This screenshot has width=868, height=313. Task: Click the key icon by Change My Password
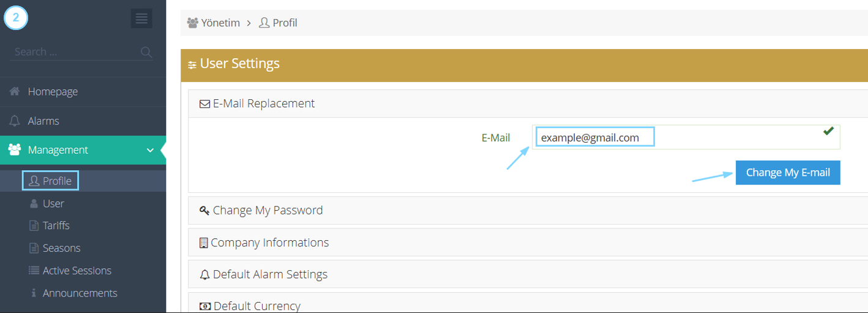[205, 210]
